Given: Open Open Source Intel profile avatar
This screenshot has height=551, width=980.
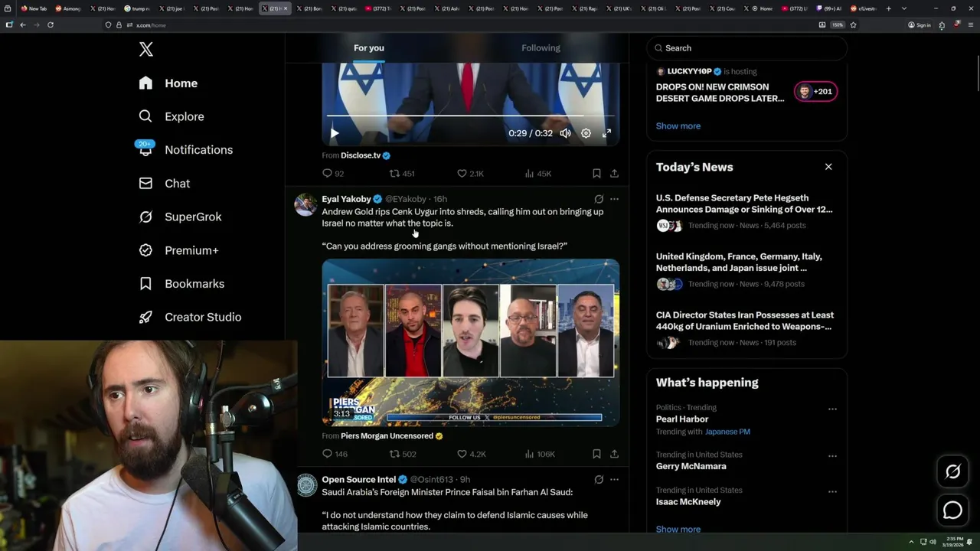Looking at the screenshot, I should (306, 485).
